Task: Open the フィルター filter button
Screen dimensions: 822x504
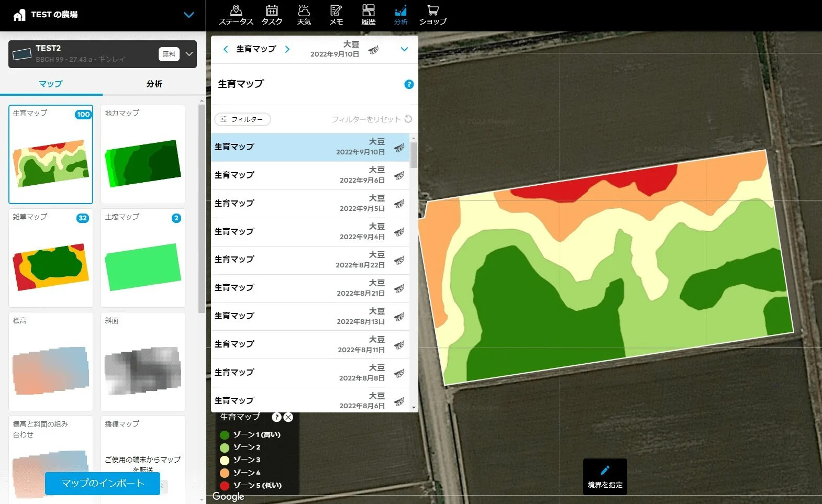Action: click(x=242, y=119)
